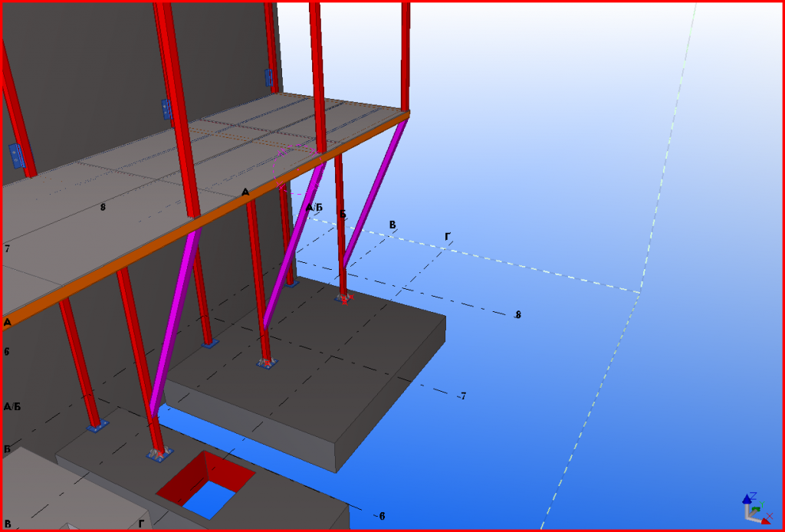Image resolution: width=785 pixels, height=532 pixels.
Task: Select the red rectangular opening in the foundation
Action: point(205,484)
